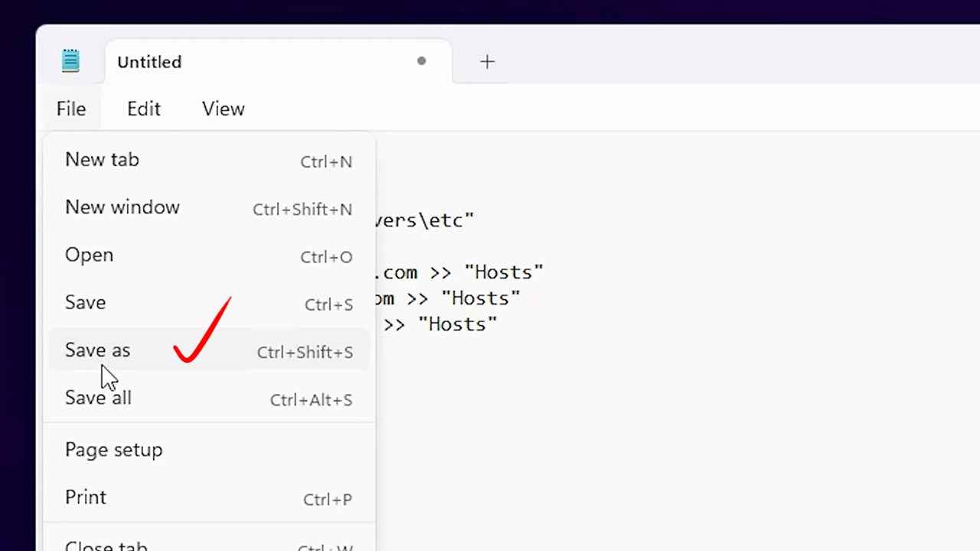
Task: Select the Save as option
Action: [97, 350]
